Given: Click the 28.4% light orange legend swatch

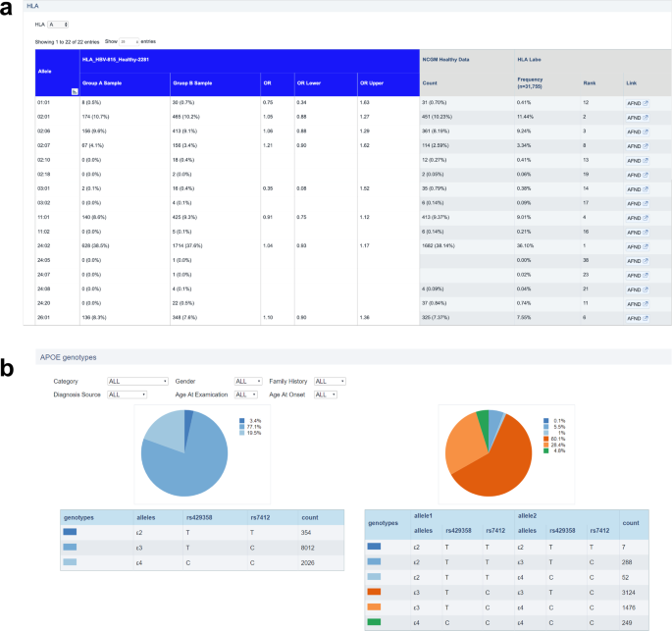Looking at the screenshot, I should point(546,445).
